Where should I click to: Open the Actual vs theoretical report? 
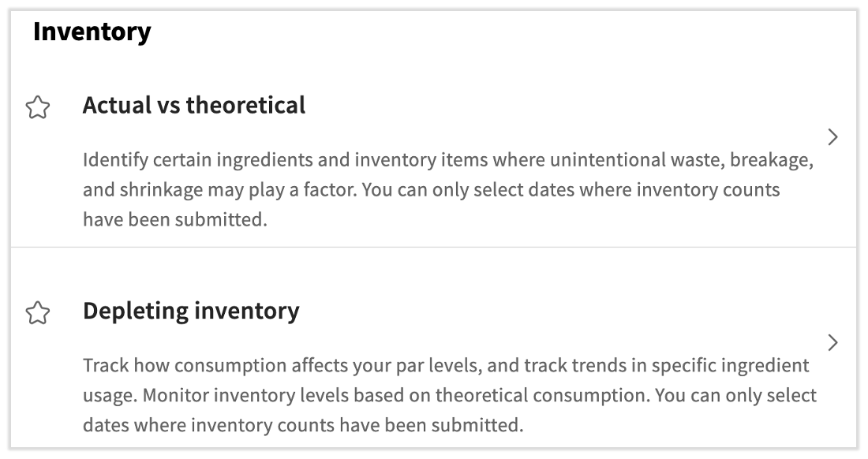[x=193, y=105]
